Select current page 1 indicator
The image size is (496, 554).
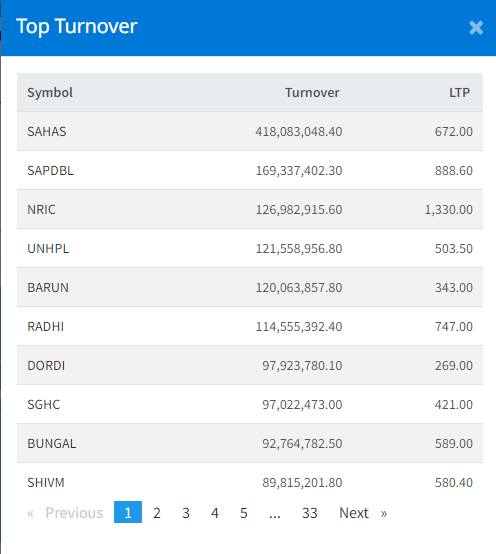128,512
